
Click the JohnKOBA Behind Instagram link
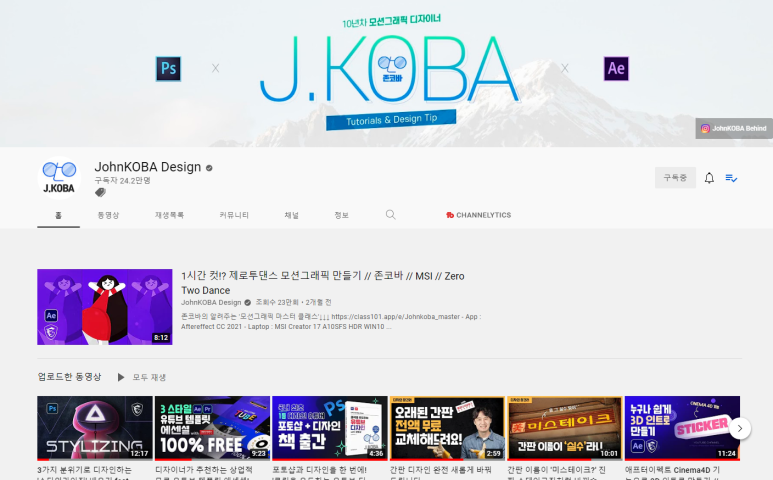(734, 128)
